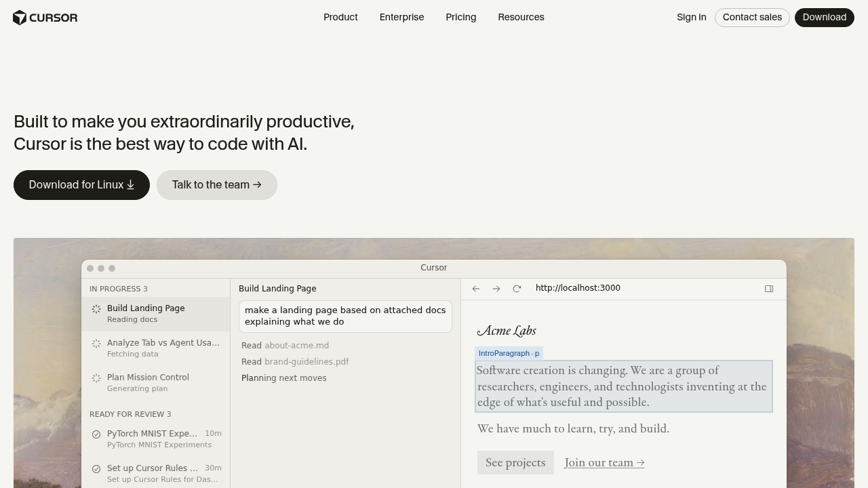Open the Resources menu
Image resolution: width=868 pixels, height=488 pixels.
coord(521,17)
